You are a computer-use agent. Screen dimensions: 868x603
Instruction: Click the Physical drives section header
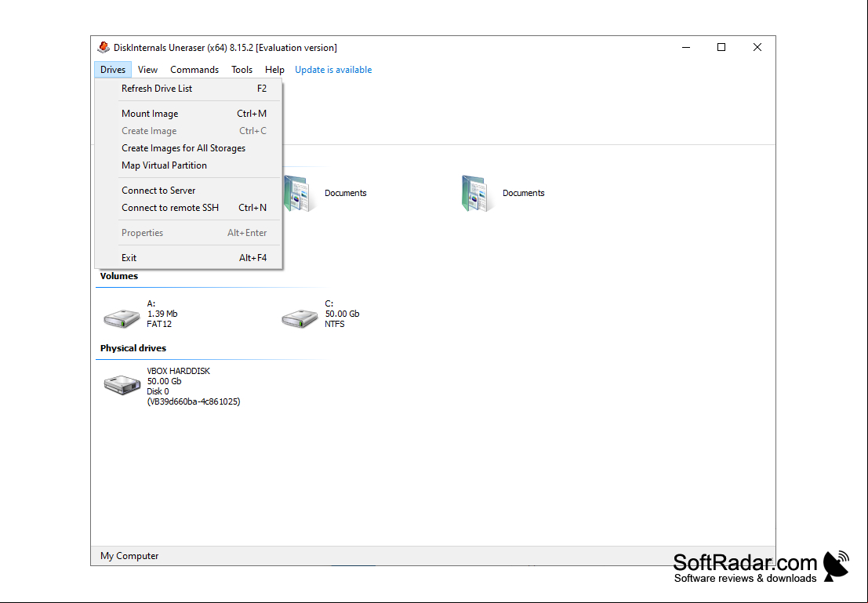133,348
